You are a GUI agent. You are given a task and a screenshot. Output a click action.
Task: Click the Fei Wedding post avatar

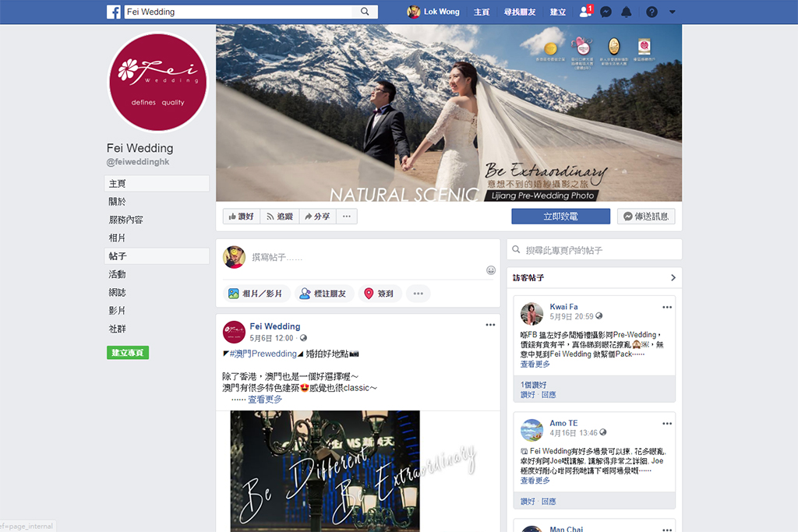point(234,332)
